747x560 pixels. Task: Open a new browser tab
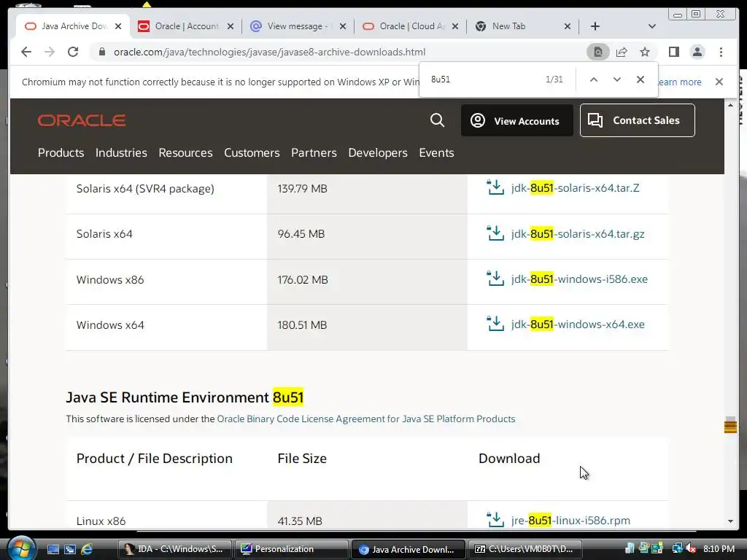click(595, 26)
